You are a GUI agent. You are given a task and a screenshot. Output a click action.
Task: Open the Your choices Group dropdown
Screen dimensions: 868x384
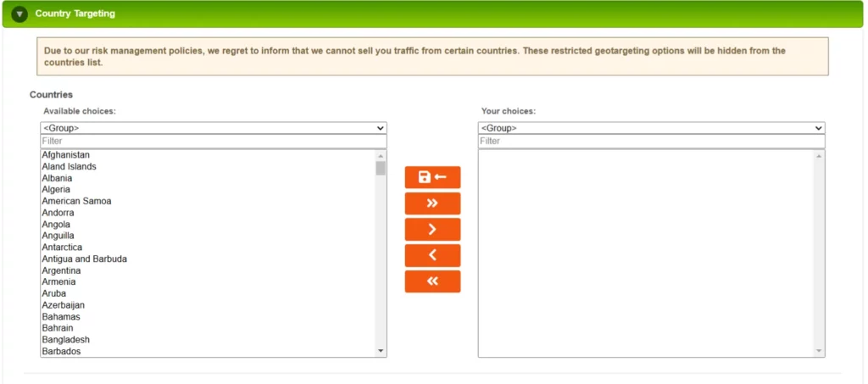pyautogui.click(x=651, y=128)
